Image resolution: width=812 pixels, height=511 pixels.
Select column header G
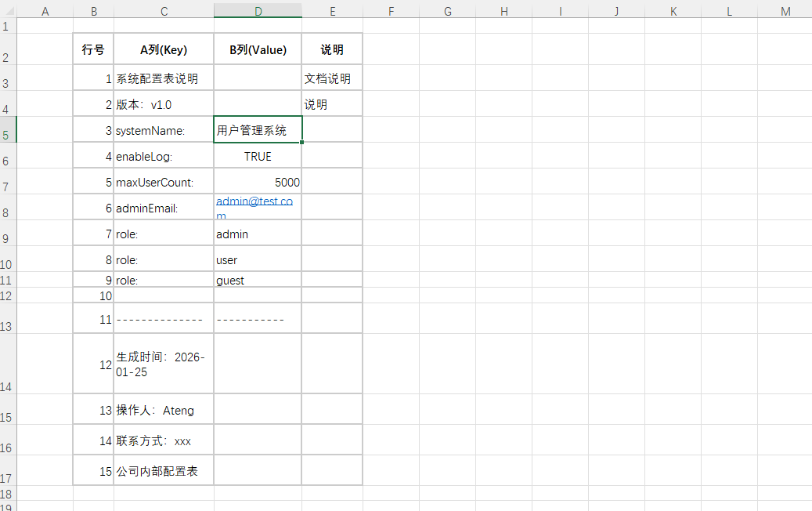tap(447, 11)
